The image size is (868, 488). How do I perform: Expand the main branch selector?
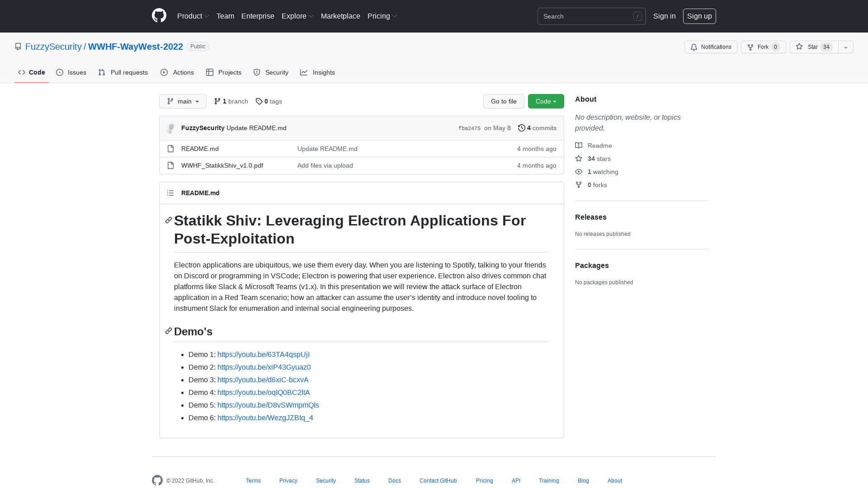pos(183,101)
